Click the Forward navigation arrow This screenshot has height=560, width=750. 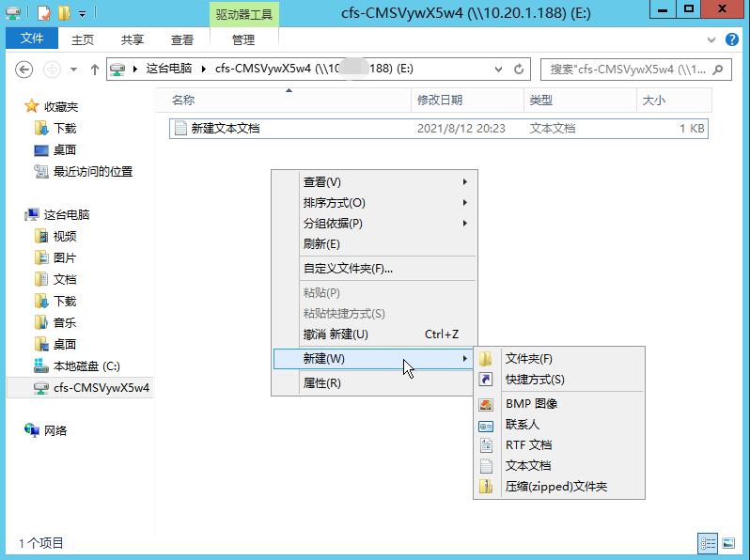tap(52, 70)
